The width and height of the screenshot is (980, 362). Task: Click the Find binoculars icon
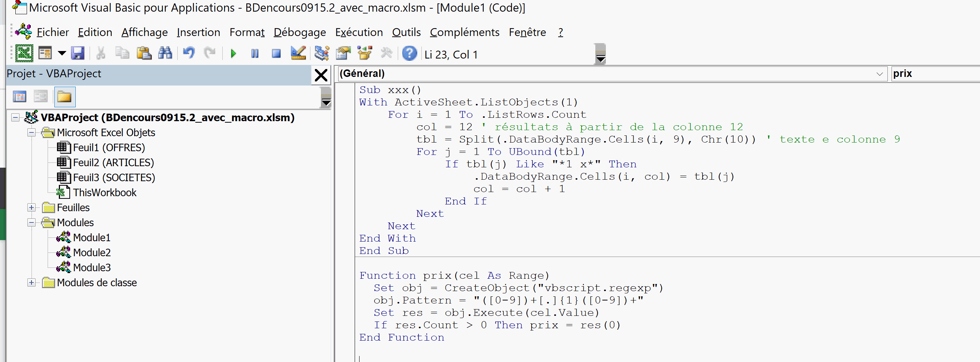(x=165, y=54)
